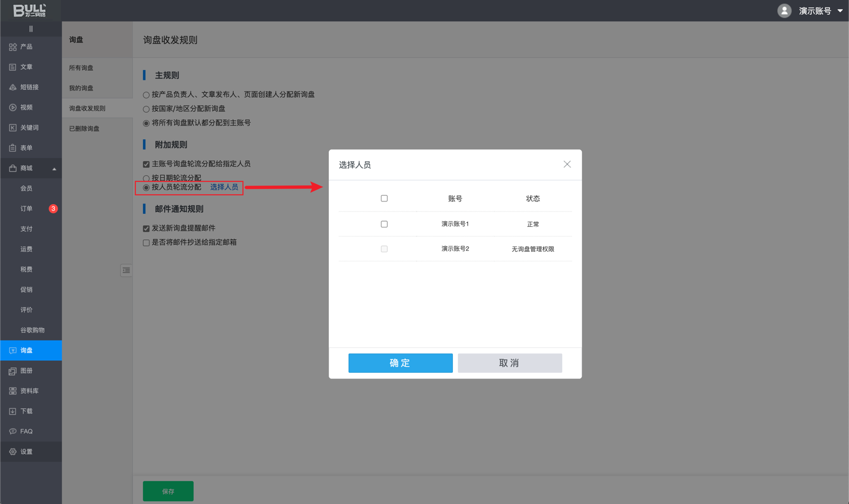Toggle the select-all checkbox in dialog header
The height and width of the screenshot is (504, 849).
[384, 199]
